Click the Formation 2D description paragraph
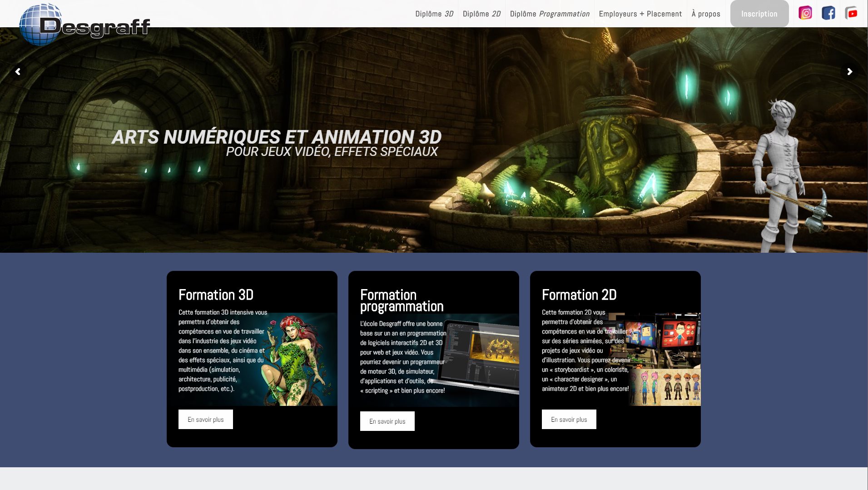The height and width of the screenshot is (490, 868). click(x=586, y=350)
